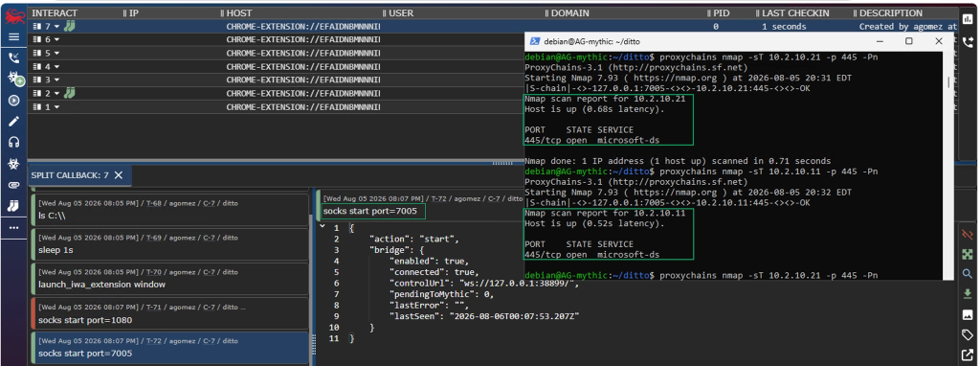Click the interact icon for callback 3

click(x=37, y=80)
